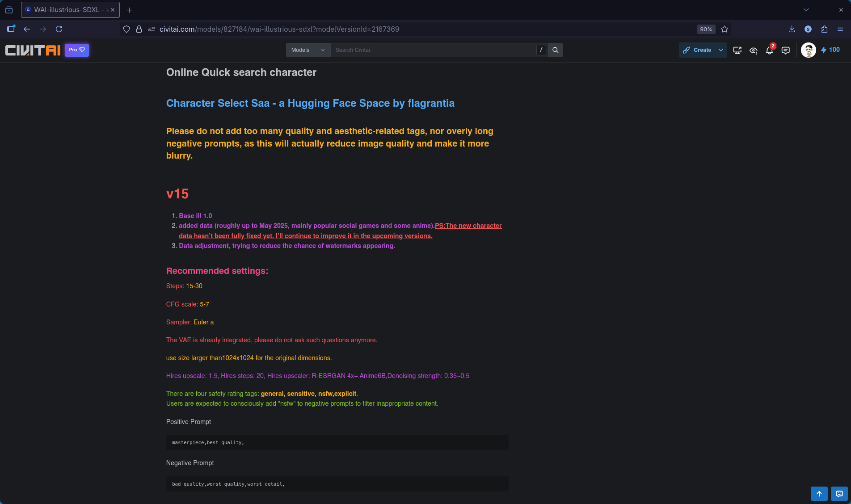This screenshot has height=504, width=851.
Task: Open the list all tabs chevron
Action: click(806, 10)
